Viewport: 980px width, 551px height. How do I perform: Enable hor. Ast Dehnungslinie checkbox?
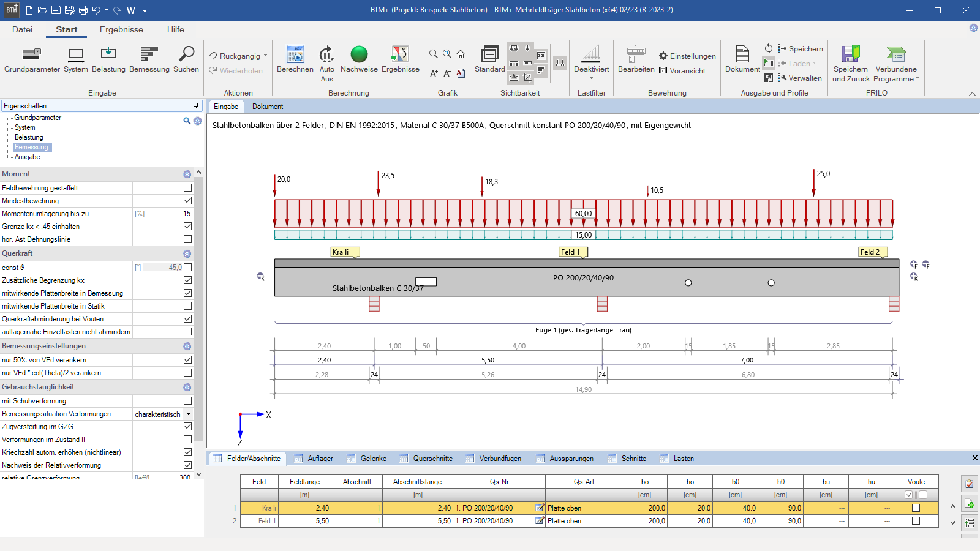[x=187, y=239]
